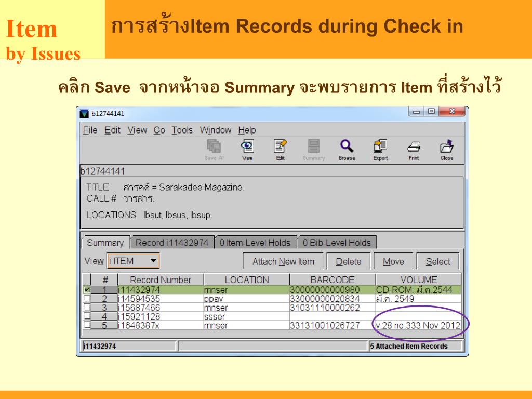Open the File menu
Screen dimensions: 532x399
(90, 130)
